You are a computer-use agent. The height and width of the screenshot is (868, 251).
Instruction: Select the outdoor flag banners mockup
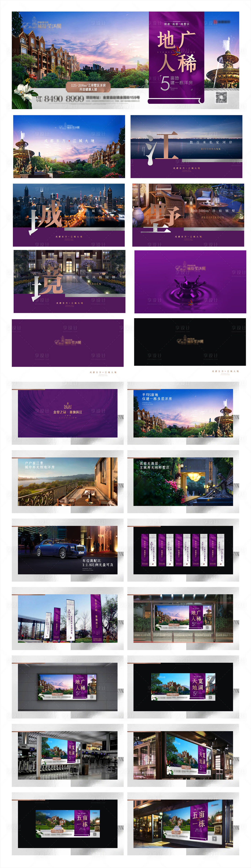tap(68, 618)
